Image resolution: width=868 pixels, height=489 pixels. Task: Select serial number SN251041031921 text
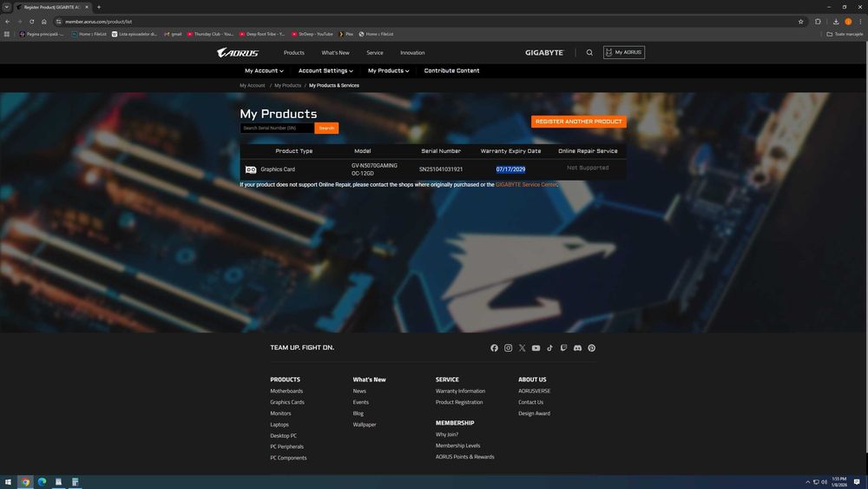click(x=441, y=169)
